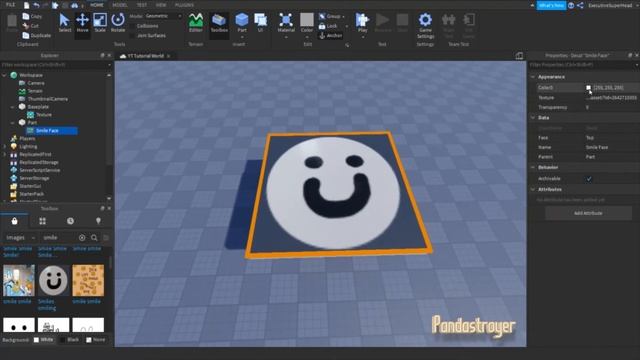
Task: Open the Material picker
Action: point(286,22)
